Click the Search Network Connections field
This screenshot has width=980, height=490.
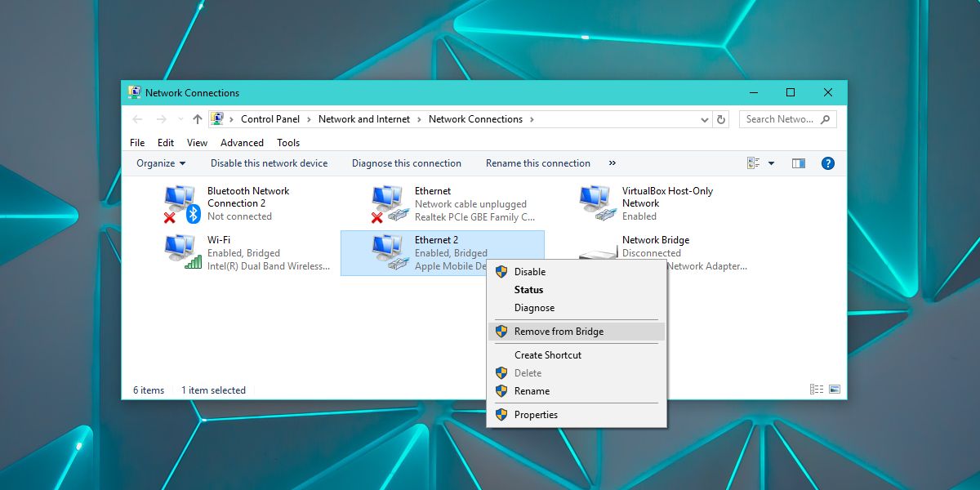click(x=788, y=119)
